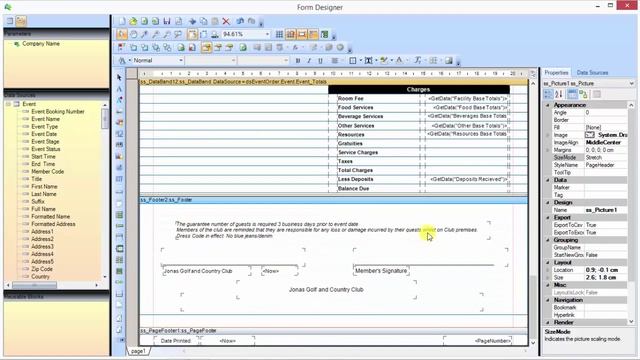Select the pointer tool in second toolbar
640x360 pixels.
click(x=122, y=34)
